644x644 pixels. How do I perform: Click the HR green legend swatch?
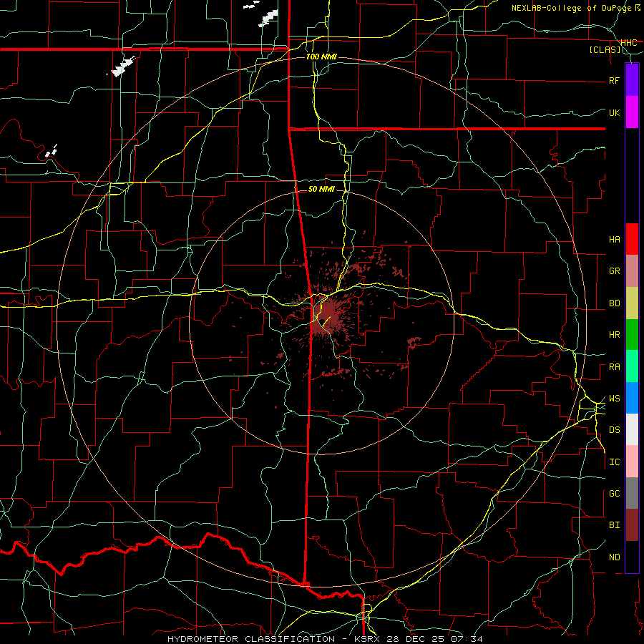[632, 335]
